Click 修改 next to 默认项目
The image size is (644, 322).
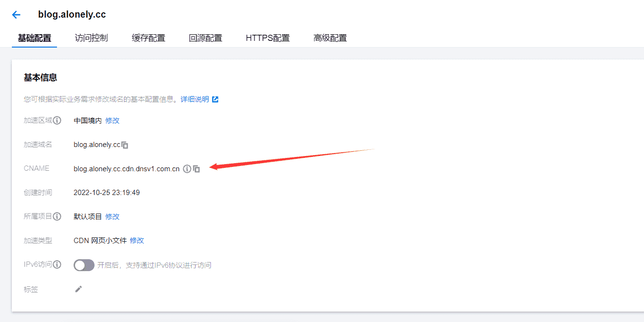113,217
